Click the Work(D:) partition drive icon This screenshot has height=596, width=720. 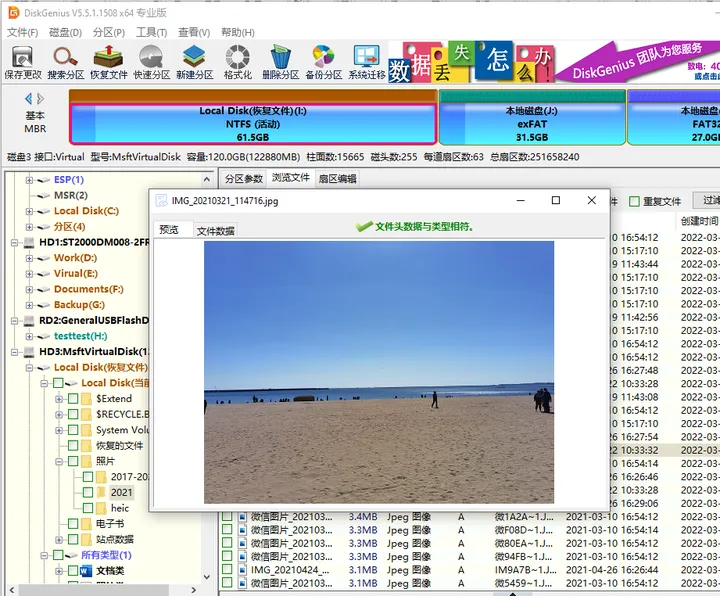(44, 258)
